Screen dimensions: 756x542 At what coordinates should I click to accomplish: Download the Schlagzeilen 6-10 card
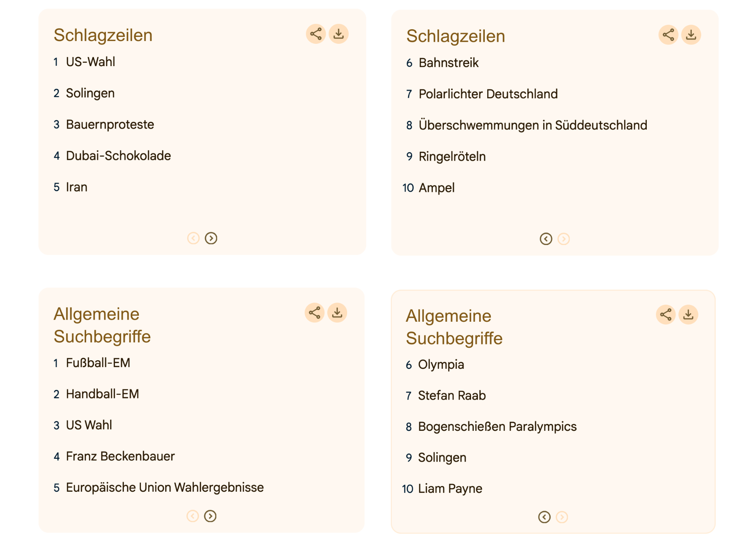pos(691,35)
